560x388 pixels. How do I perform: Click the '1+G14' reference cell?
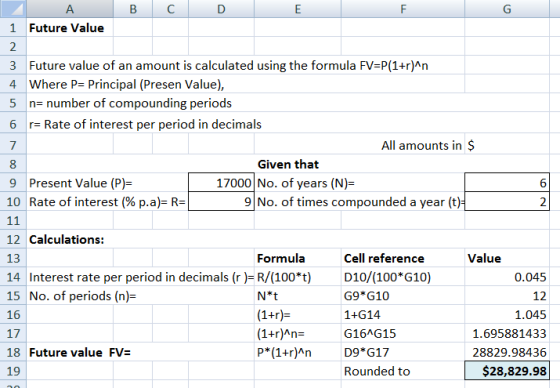coord(362,315)
